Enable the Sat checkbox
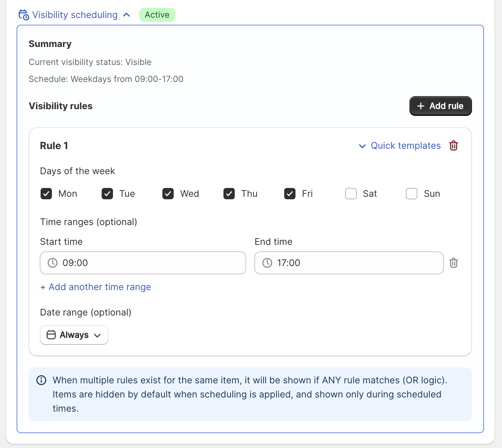This screenshot has height=448, width=502. point(351,194)
